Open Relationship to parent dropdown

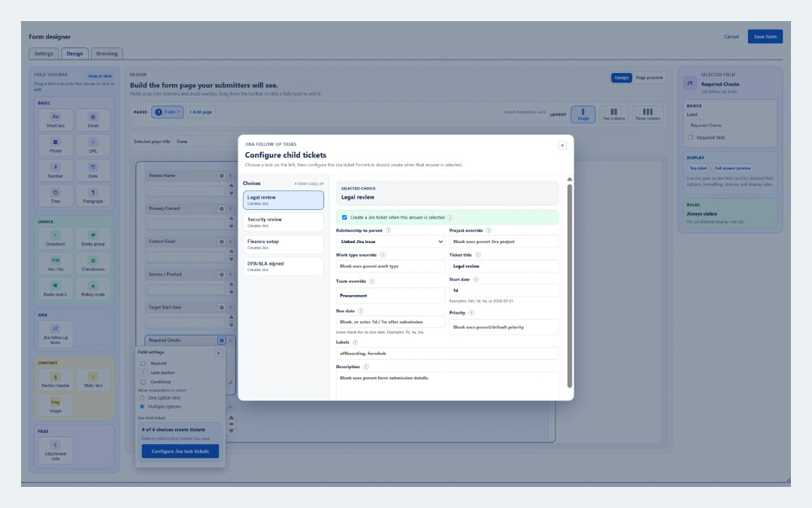click(390, 242)
